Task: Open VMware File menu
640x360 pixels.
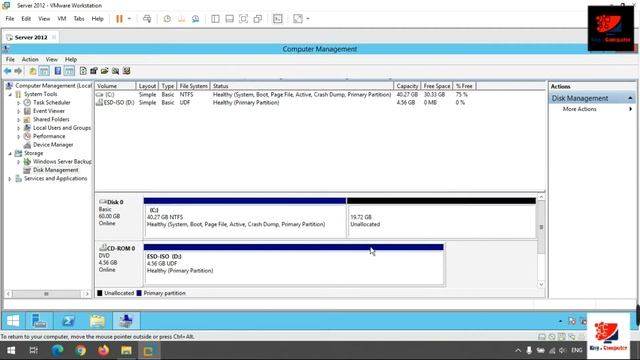Action: (x=10, y=19)
